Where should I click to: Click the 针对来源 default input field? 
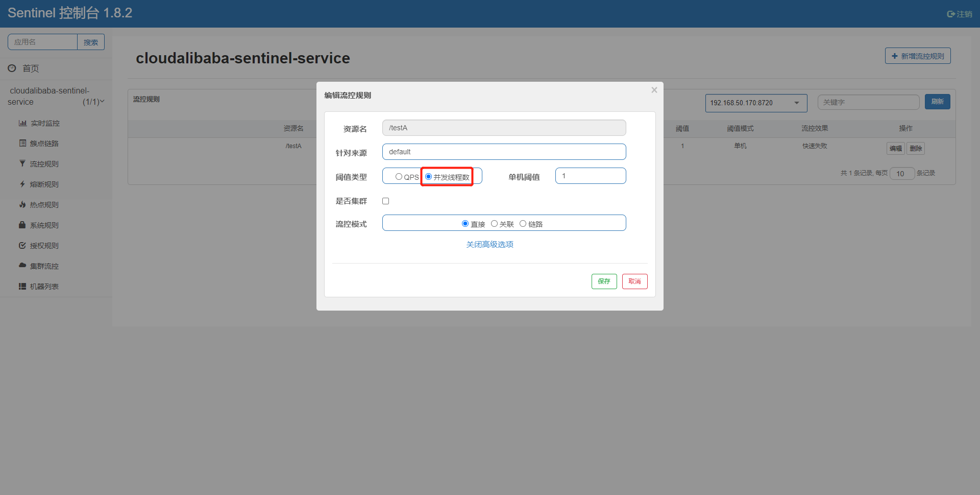click(504, 152)
